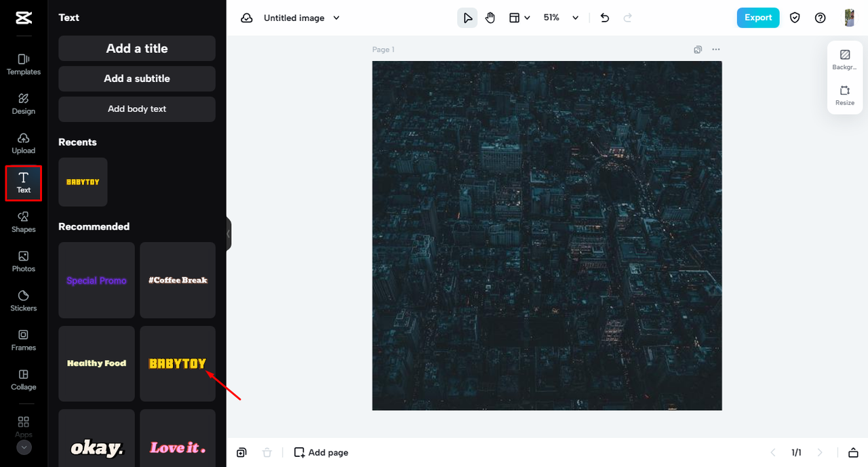The height and width of the screenshot is (467, 868).
Task: Click the cloud save status icon
Action: click(x=247, y=18)
